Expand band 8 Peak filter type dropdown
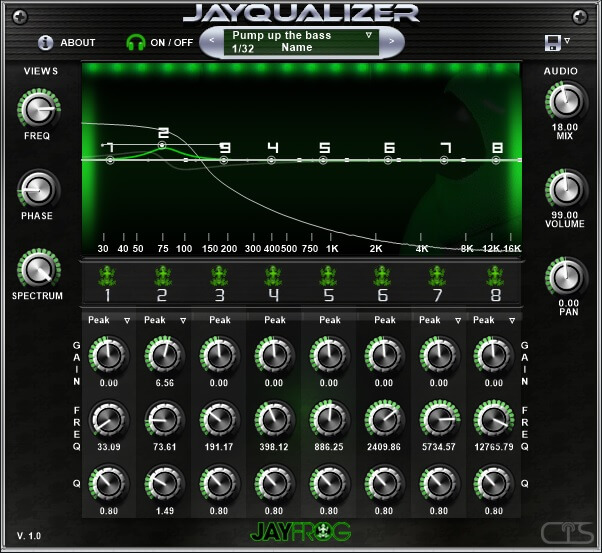The width and height of the screenshot is (602, 553). point(512,320)
